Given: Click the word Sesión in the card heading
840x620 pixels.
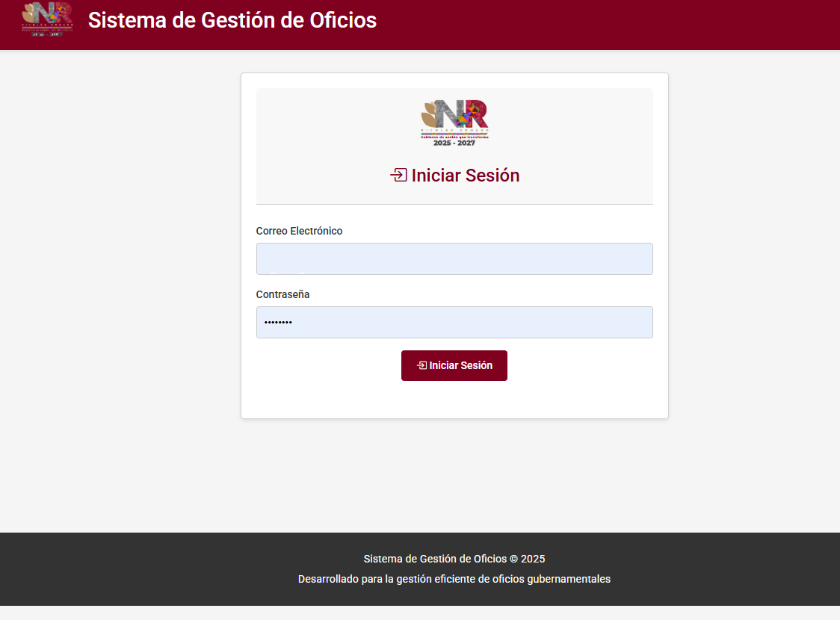Looking at the screenshot, I should (492, 176).
